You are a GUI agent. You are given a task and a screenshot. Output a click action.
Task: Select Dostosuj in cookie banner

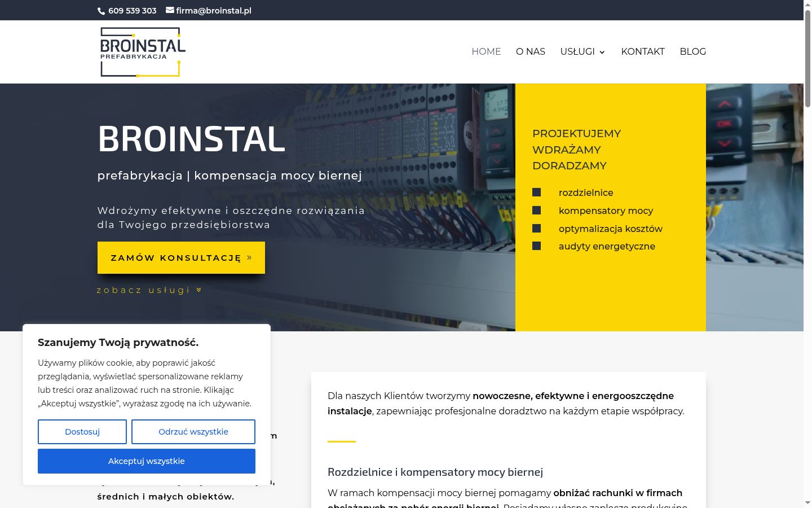coord(82,432)
